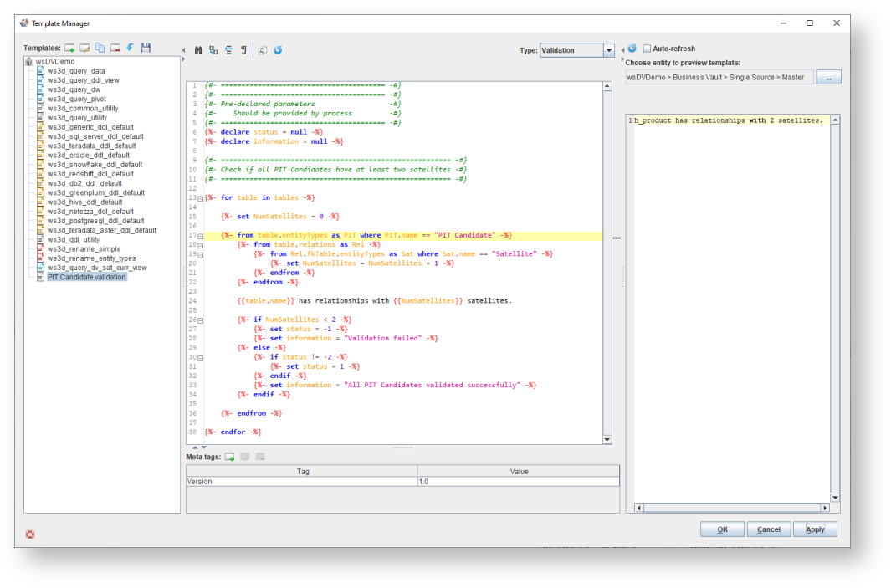Collapse the code fold at line 26
891x588 pixels.
[x=200, y=320]
